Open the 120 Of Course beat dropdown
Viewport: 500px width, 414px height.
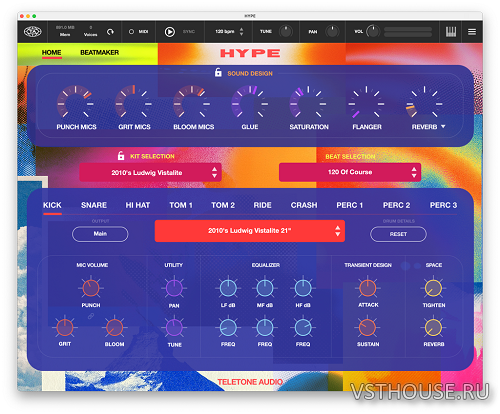pyautogui.click(x=350, y=172)
